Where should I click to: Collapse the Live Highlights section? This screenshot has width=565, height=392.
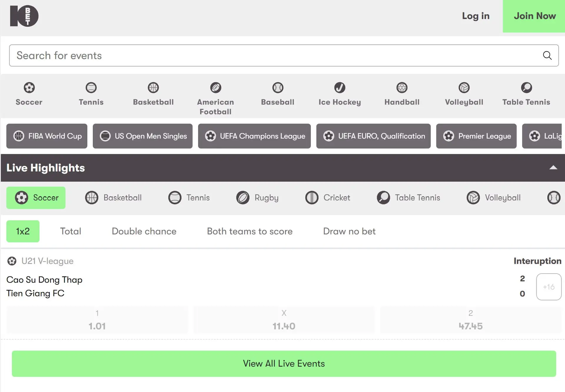coord(553,168)
